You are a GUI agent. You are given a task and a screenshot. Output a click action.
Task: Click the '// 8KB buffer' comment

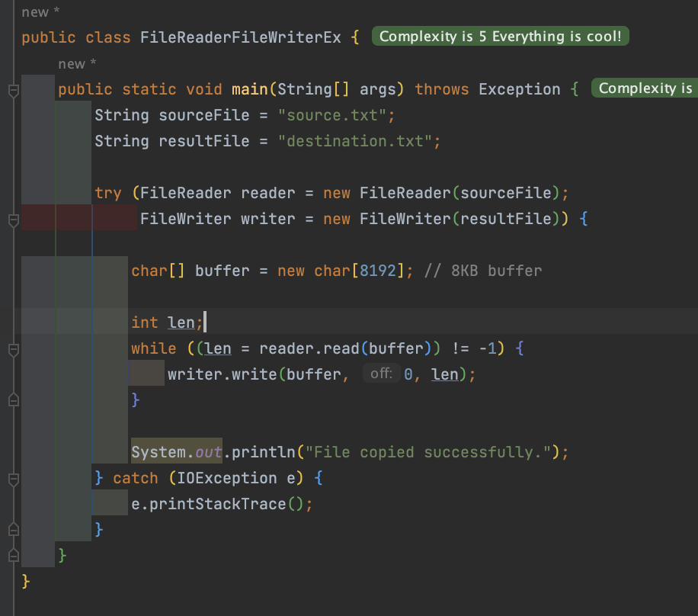click(483, 271)
